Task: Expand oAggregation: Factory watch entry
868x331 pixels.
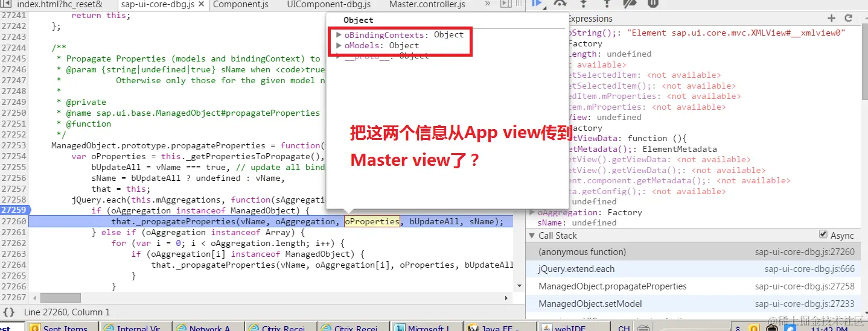Action: click(532, 212)
